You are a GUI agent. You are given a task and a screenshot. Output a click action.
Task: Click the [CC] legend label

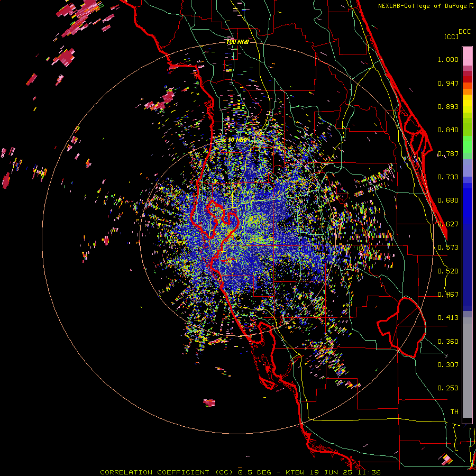(451, 36)
